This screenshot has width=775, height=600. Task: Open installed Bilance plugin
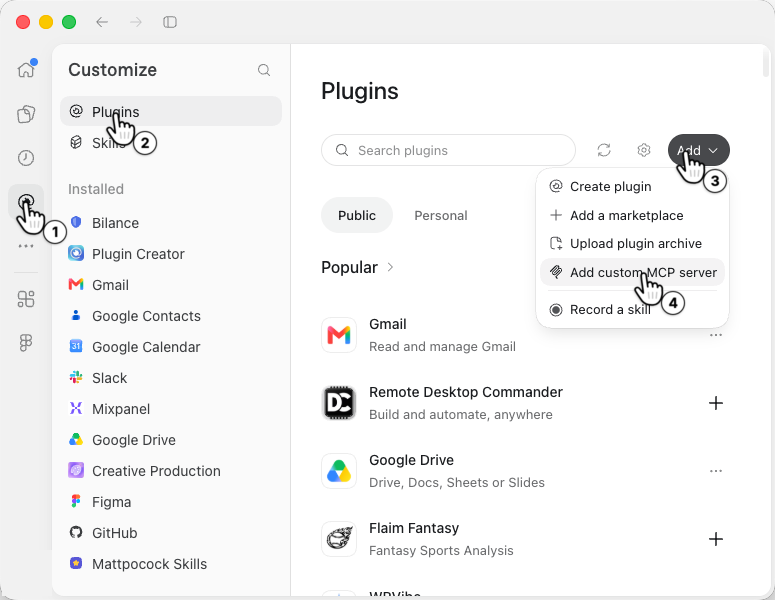click(x=171, y=223)
